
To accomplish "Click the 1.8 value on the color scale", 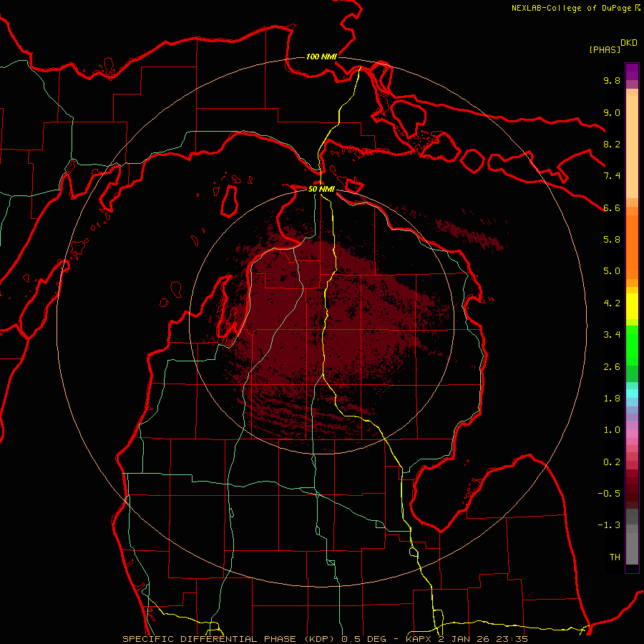I will [612, 398].
